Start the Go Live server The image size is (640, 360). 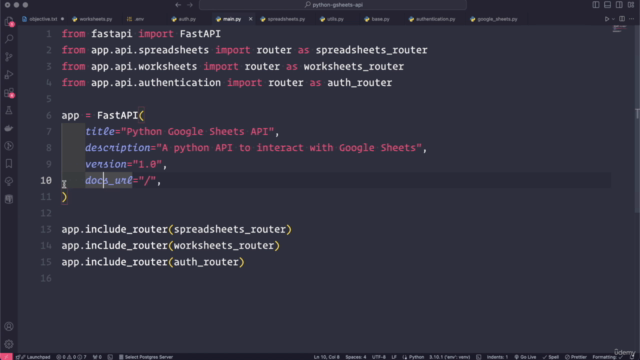click(525, 357)
